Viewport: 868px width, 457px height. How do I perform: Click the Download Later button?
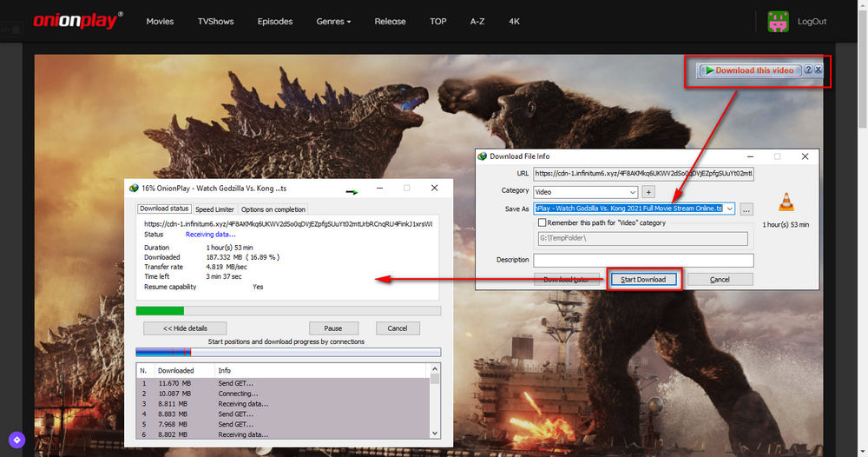point(566,279)
